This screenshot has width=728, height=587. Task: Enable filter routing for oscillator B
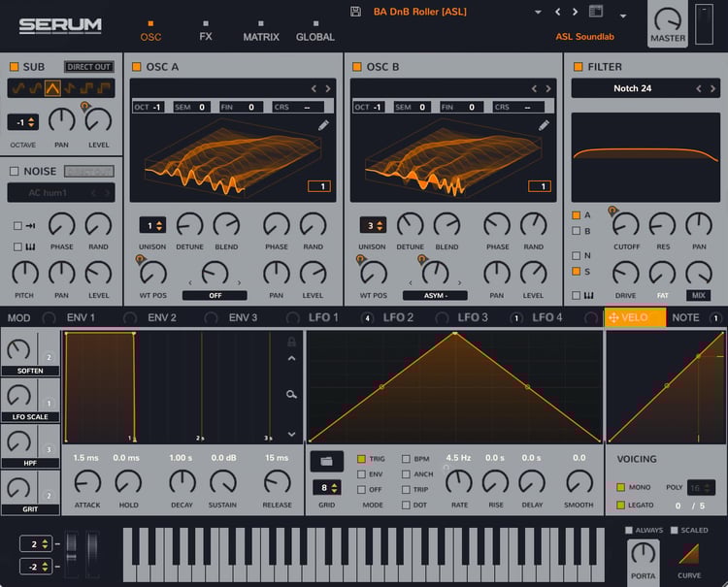577,231
